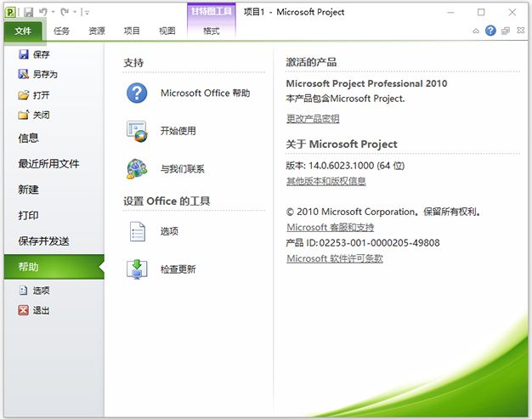Screen dimensions: 532x419
Task: Collapse the ribbon with the caret arrow
Action: tap(477, 31)
